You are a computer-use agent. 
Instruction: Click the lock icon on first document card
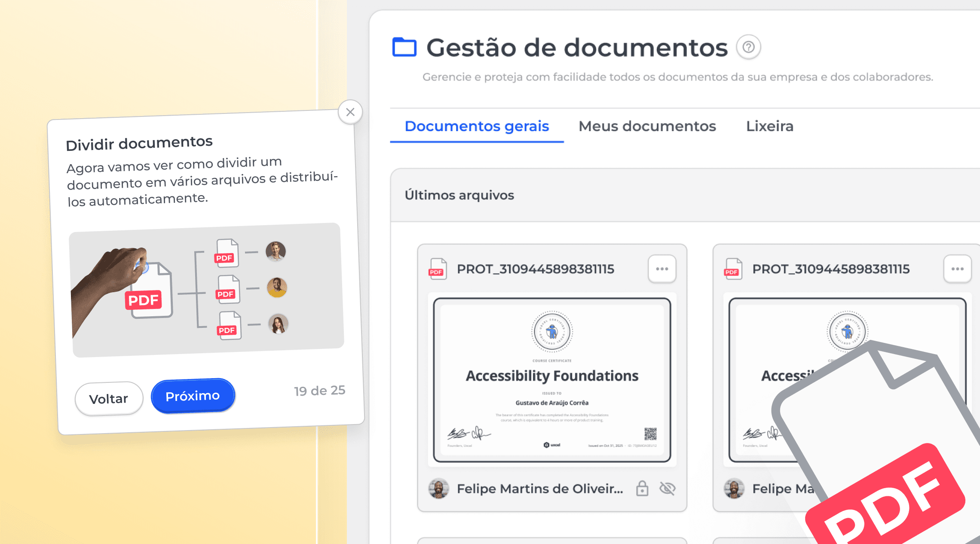(642, 489)
